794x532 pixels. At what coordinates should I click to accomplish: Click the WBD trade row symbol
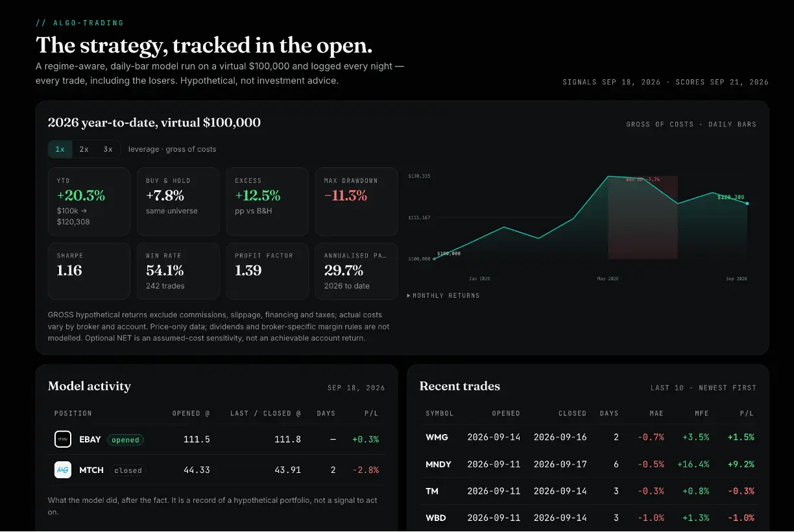(436, 518)
